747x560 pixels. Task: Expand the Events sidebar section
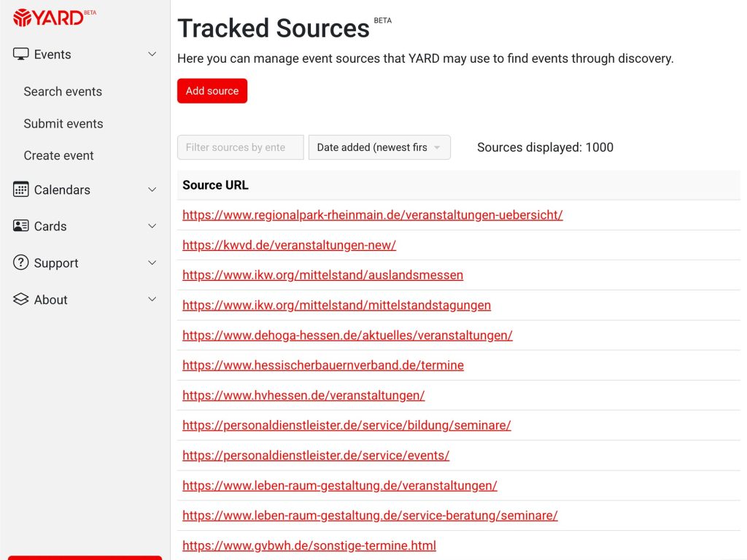pos(152,54)
